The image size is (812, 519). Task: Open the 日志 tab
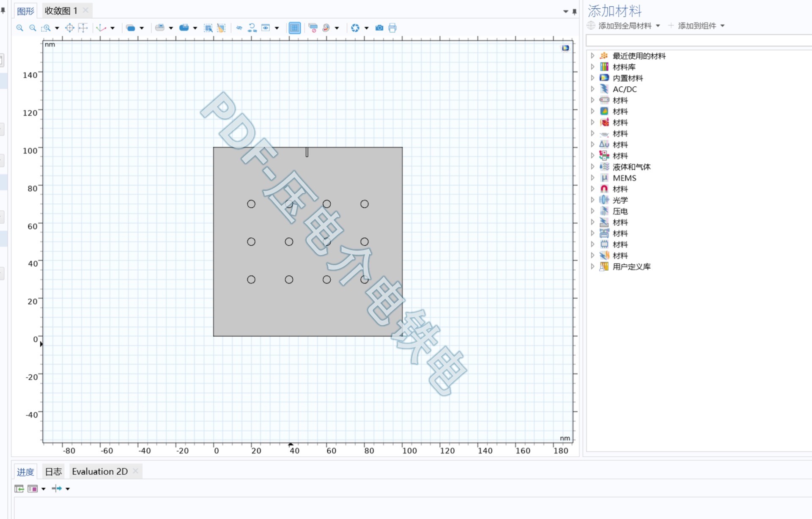(x=53, y=472)
